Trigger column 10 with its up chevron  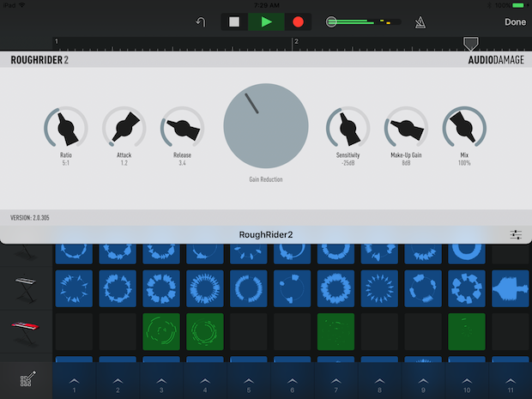pos(467,381)
